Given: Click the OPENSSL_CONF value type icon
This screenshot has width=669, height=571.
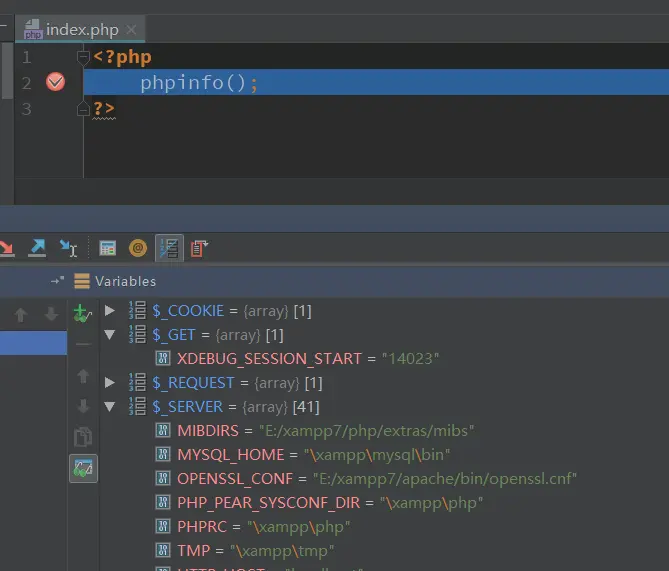Looking at the screenshot, I should point(163,478).
